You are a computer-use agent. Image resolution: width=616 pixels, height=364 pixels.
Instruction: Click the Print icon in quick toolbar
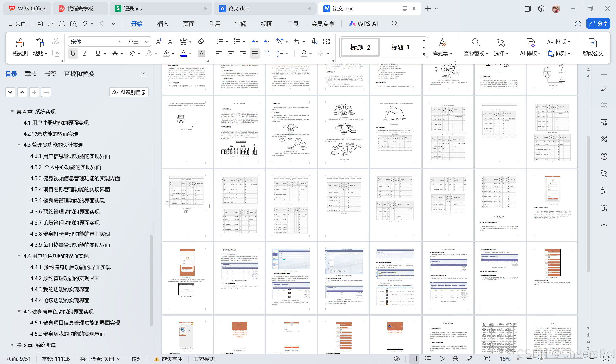62,23
